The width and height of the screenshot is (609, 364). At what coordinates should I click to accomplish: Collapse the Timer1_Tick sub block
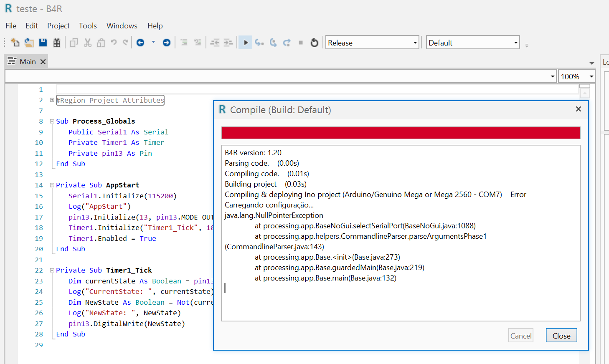tap(52, 270)
